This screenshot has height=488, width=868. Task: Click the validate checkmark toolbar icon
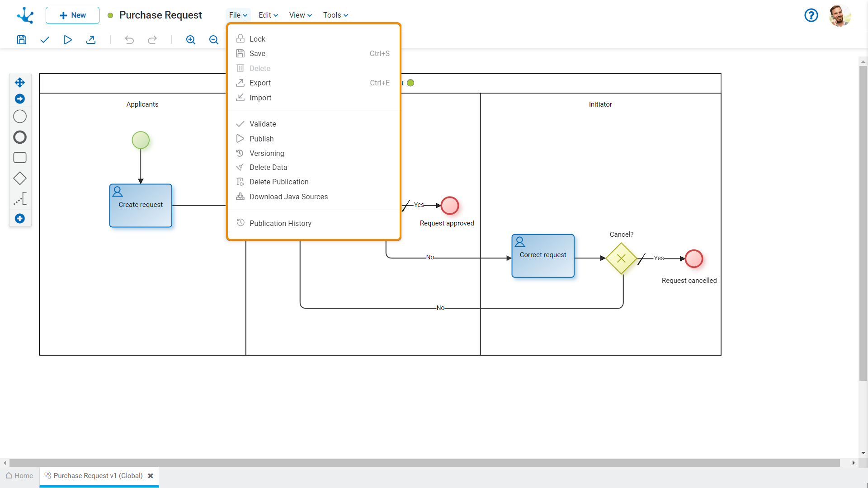tap(44, 40)
